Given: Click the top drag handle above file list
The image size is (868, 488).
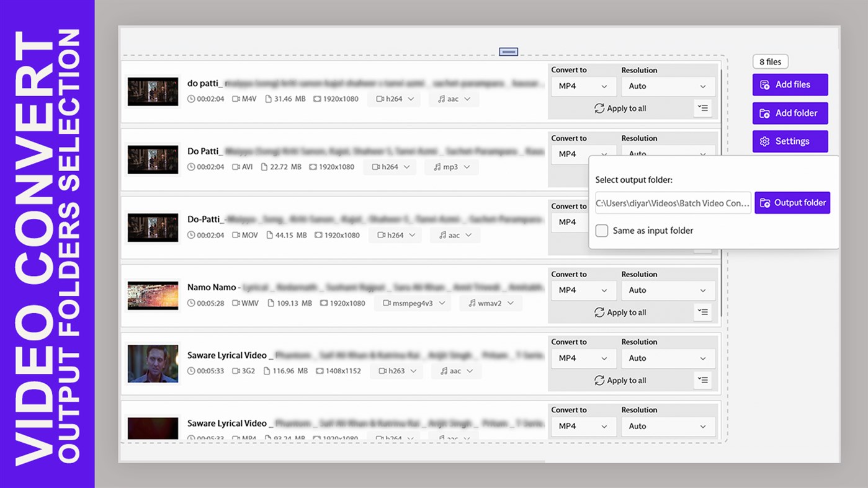Looking at the screenshot, I should click(508, 52).
